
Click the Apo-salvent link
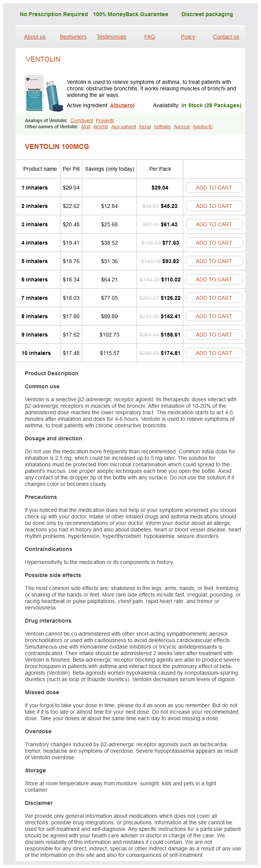pyautogui.click(x=124, y=127)
